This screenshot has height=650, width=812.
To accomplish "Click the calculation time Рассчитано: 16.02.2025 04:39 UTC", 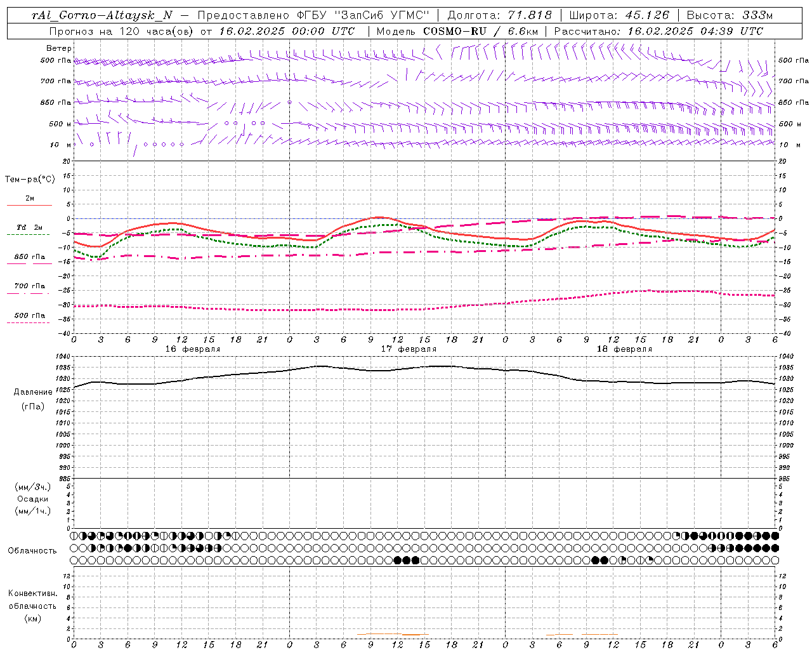I will coord(658,31).
